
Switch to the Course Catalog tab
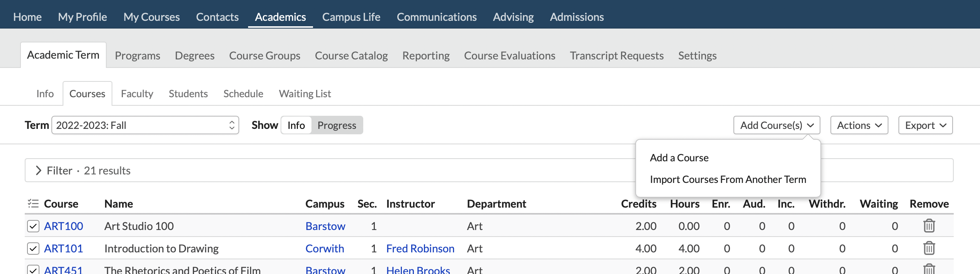[x=351, y=56]
